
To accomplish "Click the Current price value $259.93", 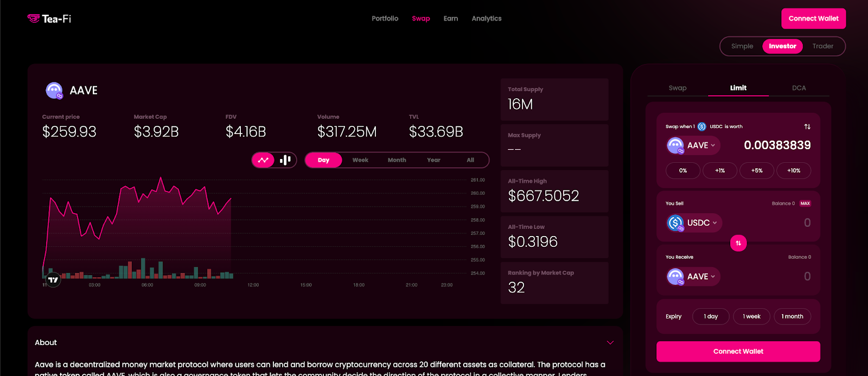I will click(x=69, y=132).
